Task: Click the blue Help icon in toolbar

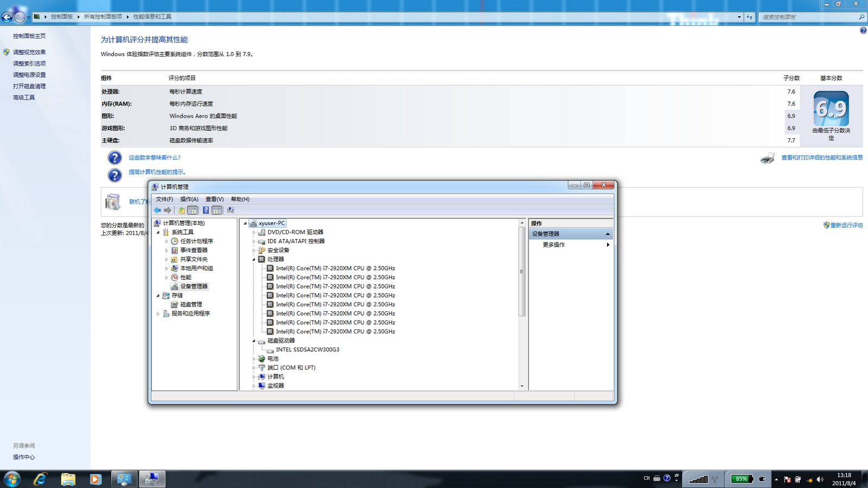Action: click(x=206, y=210)
